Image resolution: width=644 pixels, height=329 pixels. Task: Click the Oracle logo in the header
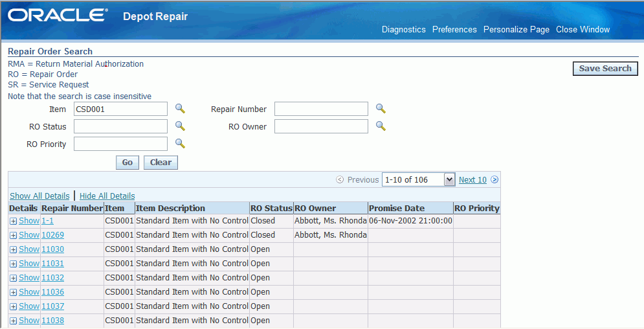pyautogui.click(x=58, y=15)
